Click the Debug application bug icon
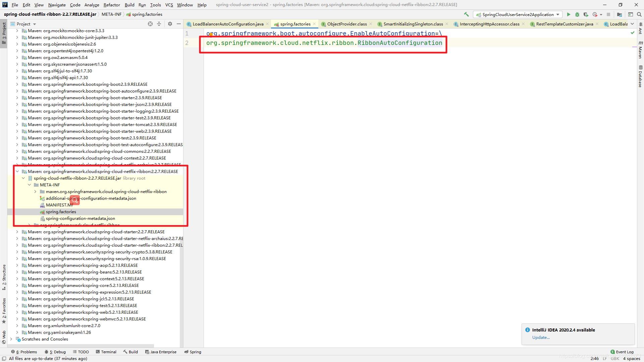The width and height of the screenshot is (644, 362). pos(577,15)
